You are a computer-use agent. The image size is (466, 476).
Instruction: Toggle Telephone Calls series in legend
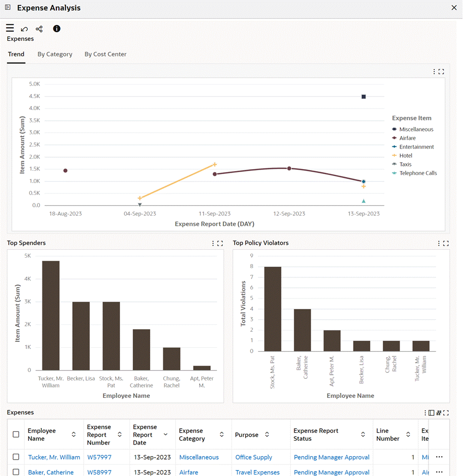(x=414, y=173)
